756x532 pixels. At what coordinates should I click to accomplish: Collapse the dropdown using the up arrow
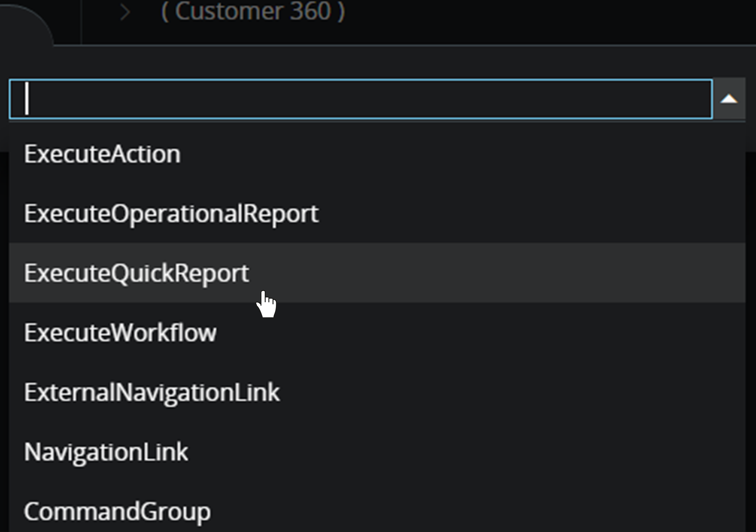tap(729, 99)
